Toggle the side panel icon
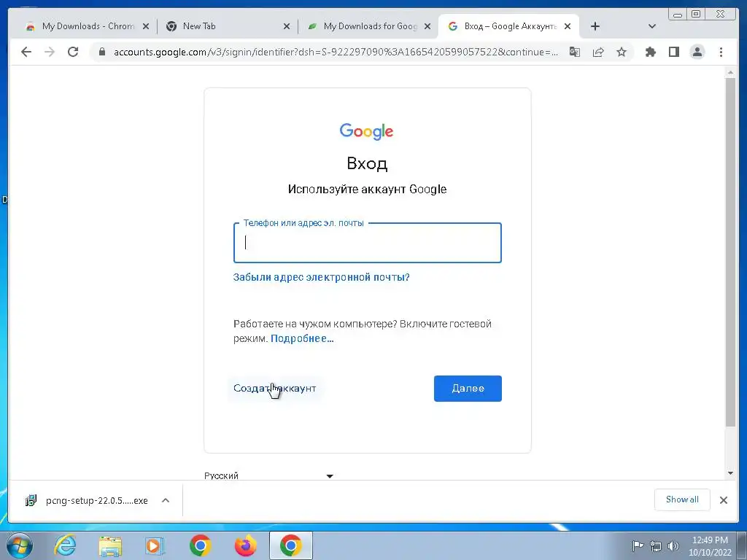747x560 pixels. [673, 52]
